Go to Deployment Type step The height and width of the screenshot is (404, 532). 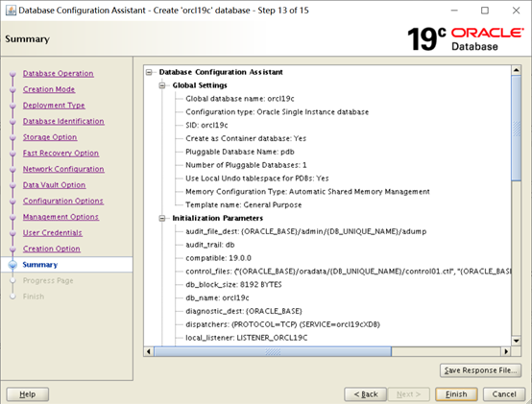[54, 106]
